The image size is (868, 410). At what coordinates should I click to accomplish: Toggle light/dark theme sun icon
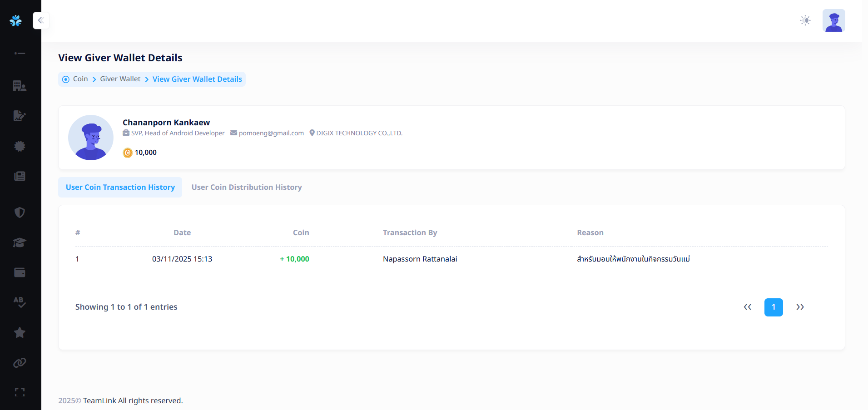tap(805, 20)
